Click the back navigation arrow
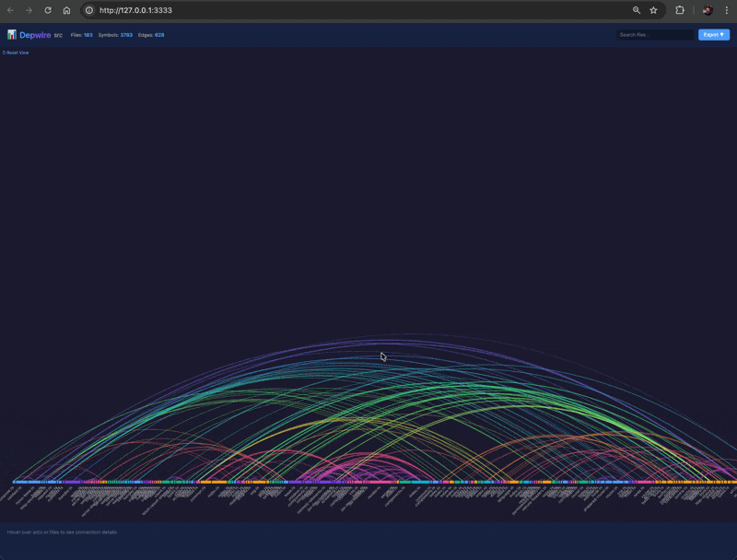The image size is (737, 560). [x=11, y=11]
